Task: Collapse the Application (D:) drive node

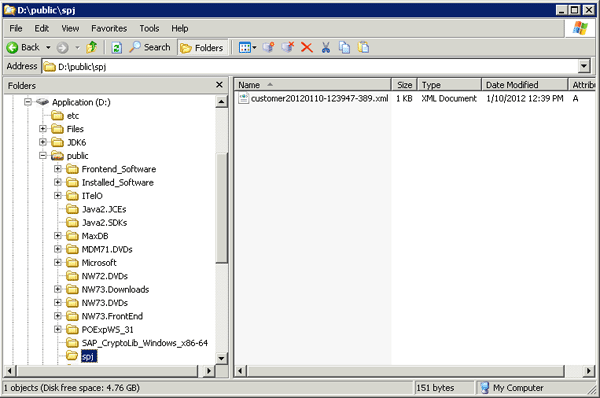Action: pyautogui.click(x=28, y=102)
